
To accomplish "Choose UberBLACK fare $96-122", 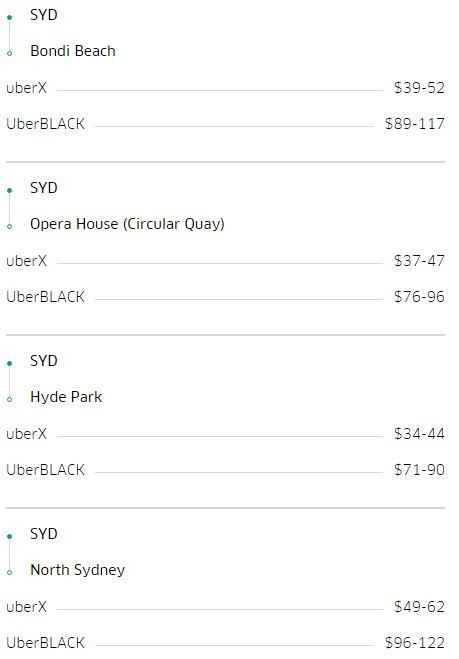I will (225, 643).
